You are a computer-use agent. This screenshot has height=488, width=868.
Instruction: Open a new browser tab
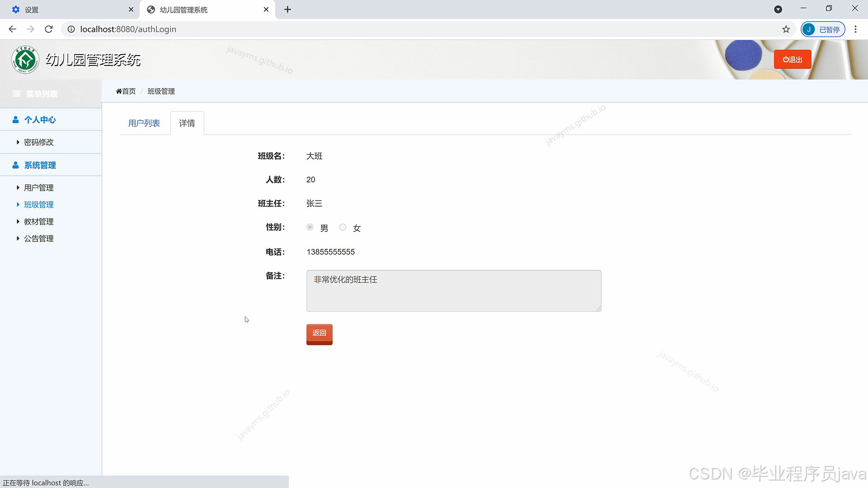[x=288, y=9]
